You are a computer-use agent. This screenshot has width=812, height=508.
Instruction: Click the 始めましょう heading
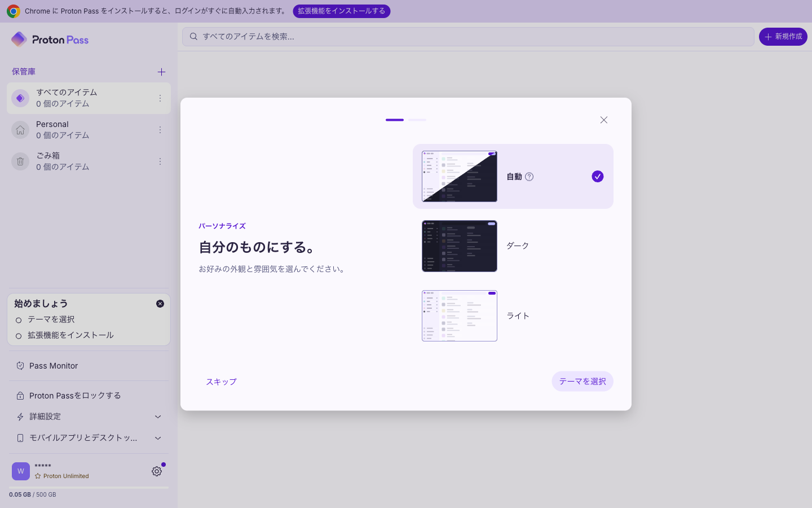coord(41,304)
